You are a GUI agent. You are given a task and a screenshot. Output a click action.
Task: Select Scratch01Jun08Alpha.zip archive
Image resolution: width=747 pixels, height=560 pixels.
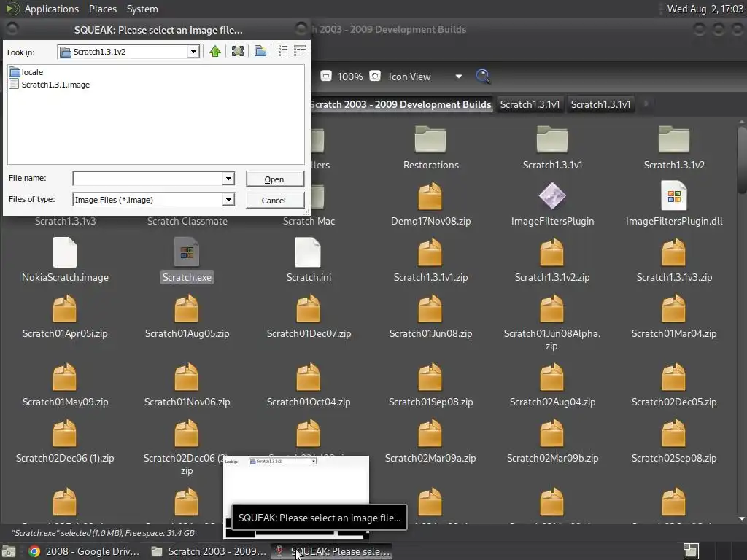(x=552, y=322)
